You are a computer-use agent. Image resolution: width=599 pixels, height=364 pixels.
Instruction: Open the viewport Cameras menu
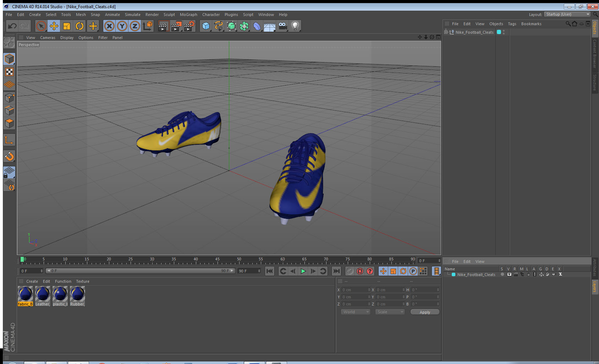click(x=48, y=38)
